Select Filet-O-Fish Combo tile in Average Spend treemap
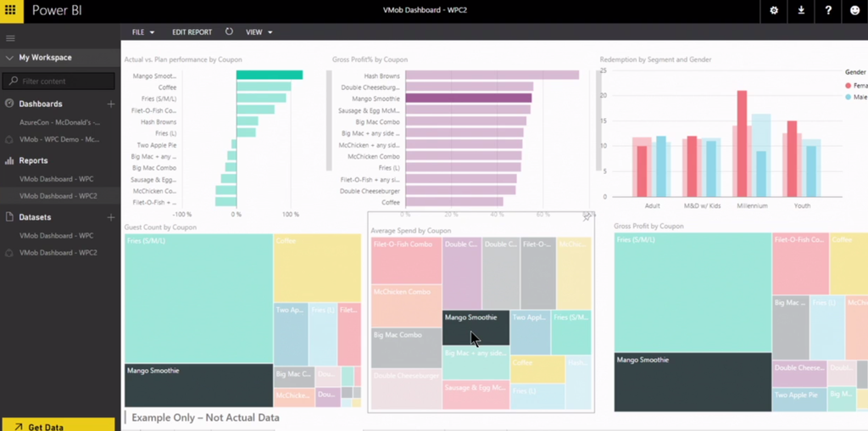This screenshot has height=431, width=868. [406, 260]
